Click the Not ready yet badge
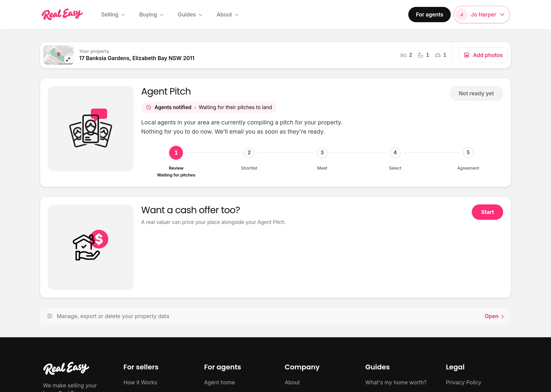The image size is (551, 392). [476, 93]
